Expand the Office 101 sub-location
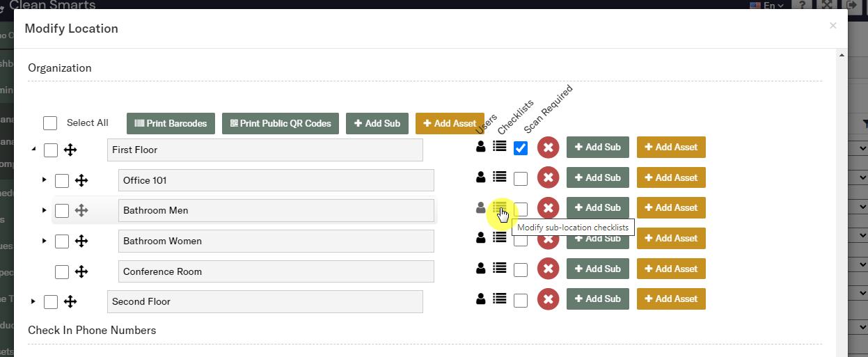This screenshot has width=868, height=357. (x=45, y=180)
